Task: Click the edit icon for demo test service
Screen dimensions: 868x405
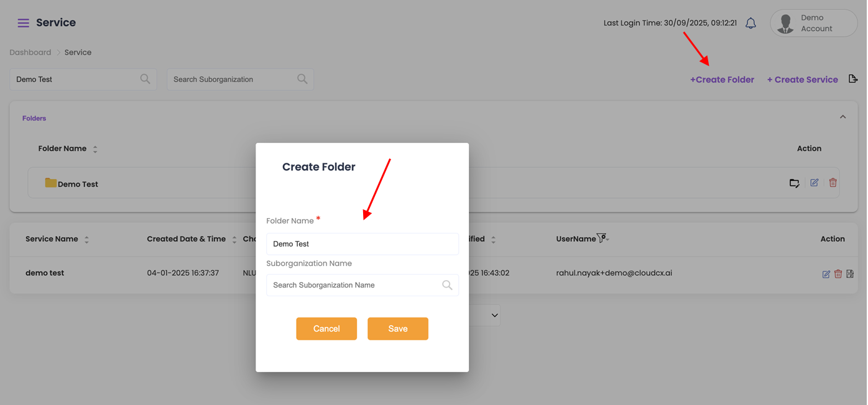Action: [826, 274]
